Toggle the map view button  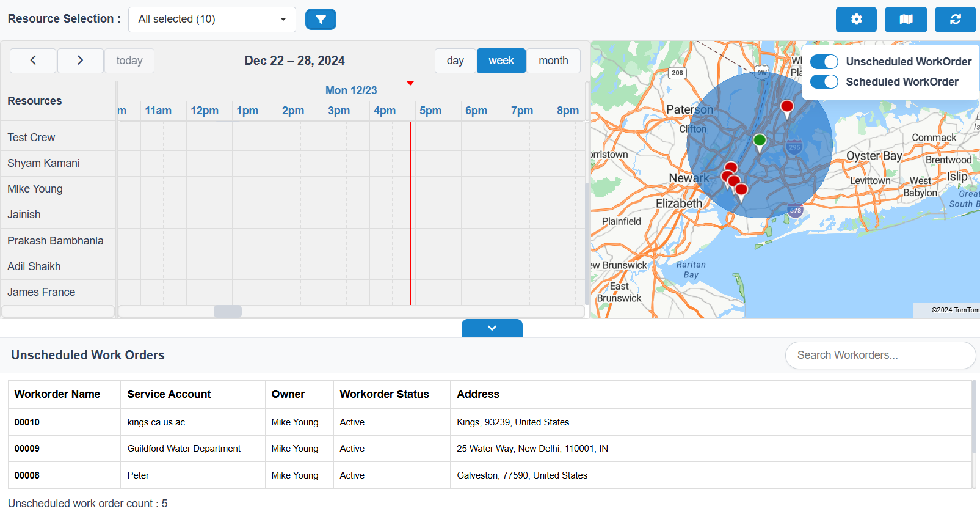(x=906, y=20)
